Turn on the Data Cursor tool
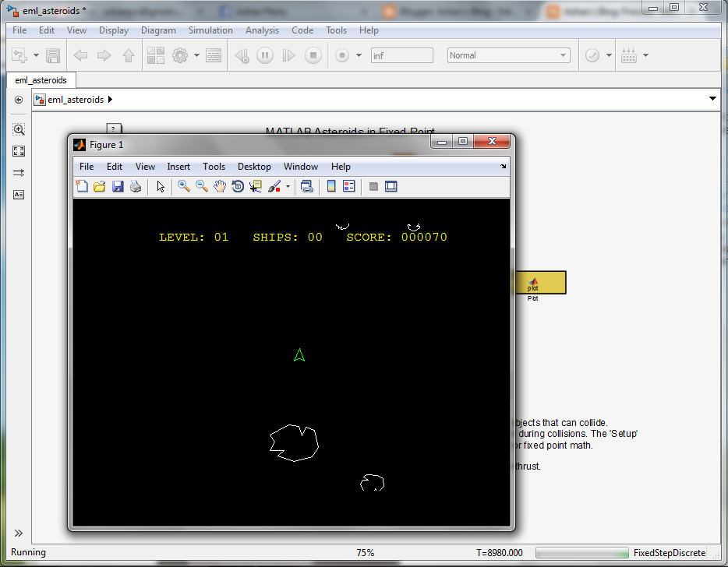728x567 pixels. 256,186
